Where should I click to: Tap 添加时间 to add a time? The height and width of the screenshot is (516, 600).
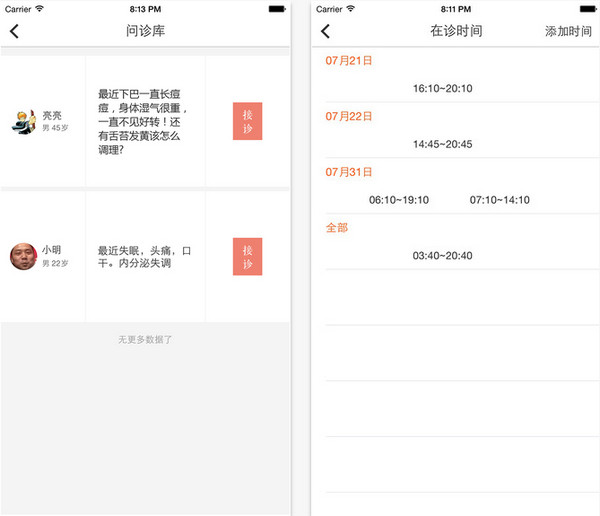click(x=568, y=32)
